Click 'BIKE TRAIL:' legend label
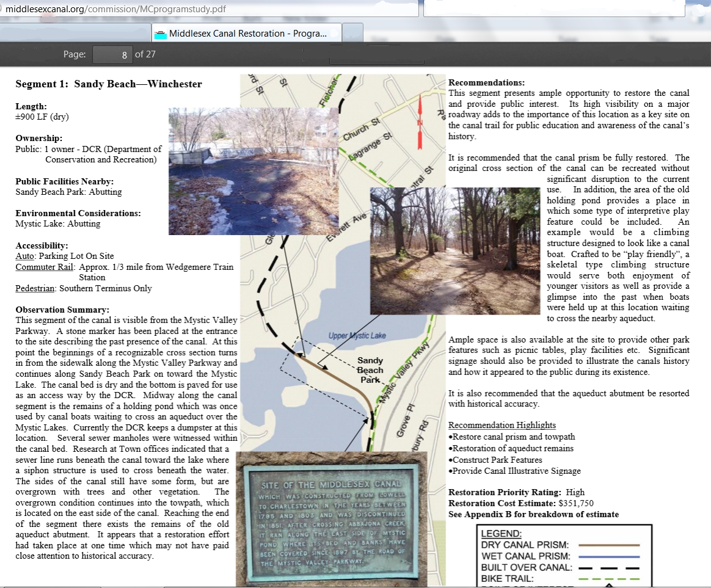Viewport: 711px width, 588px height. pos(508,579)
